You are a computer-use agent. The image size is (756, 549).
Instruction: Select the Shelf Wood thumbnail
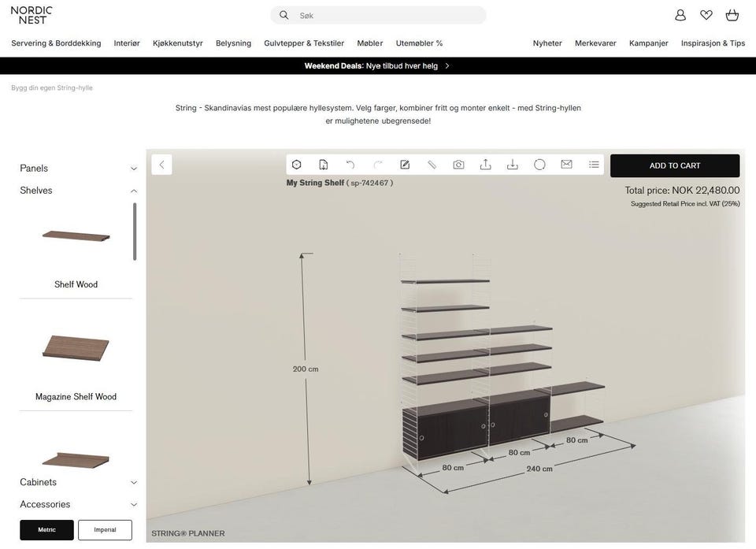[x=76, y=236]
